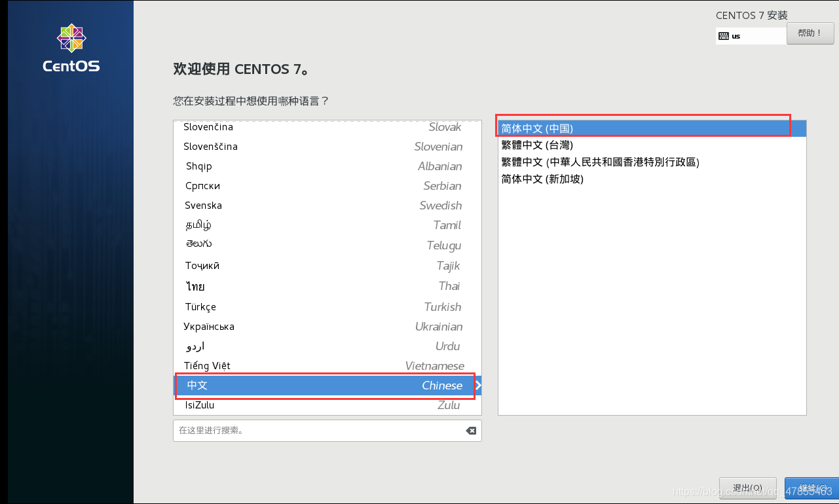Select the Urdu language row
The width and height of the screenshot is (839, 504).
click(x=327, y=346)
